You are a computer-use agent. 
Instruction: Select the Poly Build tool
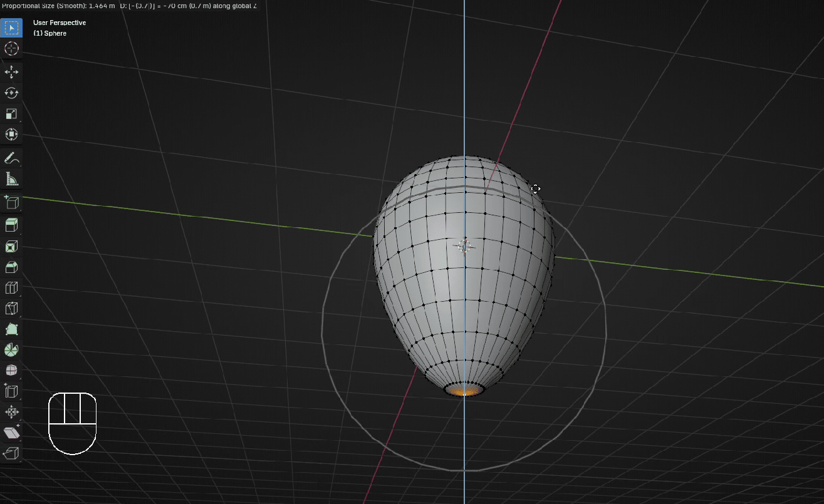coord(11,329)
